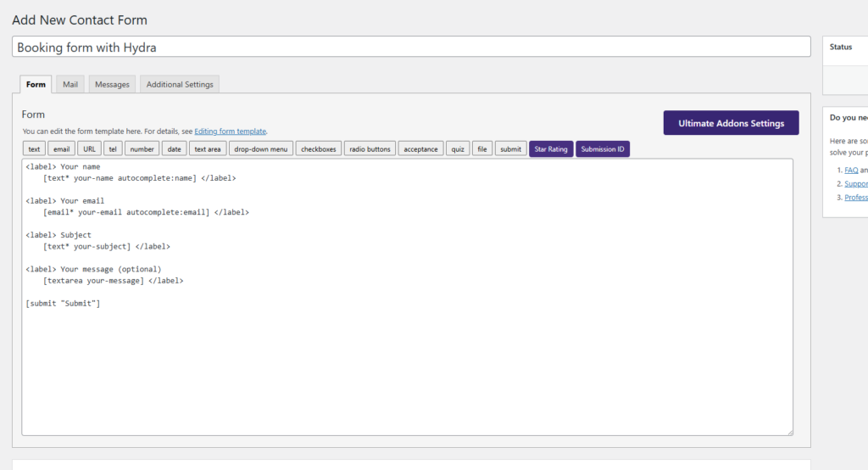This screenshot has height=470, width=868.
Task: Click the textarea resize handle corner
Action: pyautogui.click(x=790, y=433)
